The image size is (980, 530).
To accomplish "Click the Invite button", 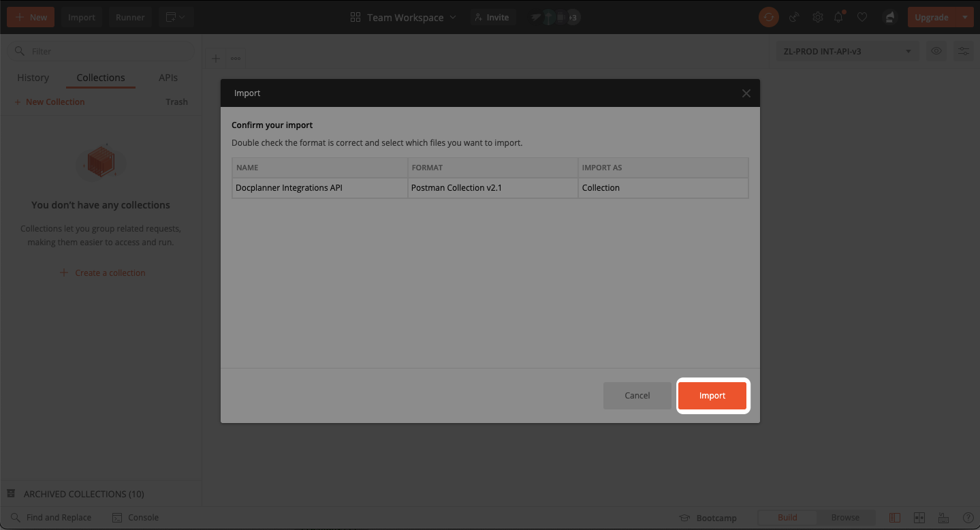I will point(492,17).
